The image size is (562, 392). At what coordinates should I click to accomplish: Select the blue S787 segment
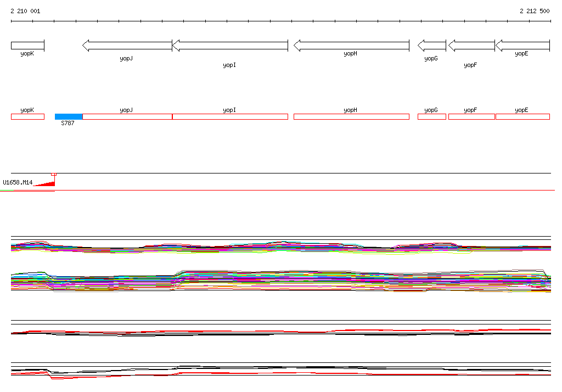[x=69, y=116]
